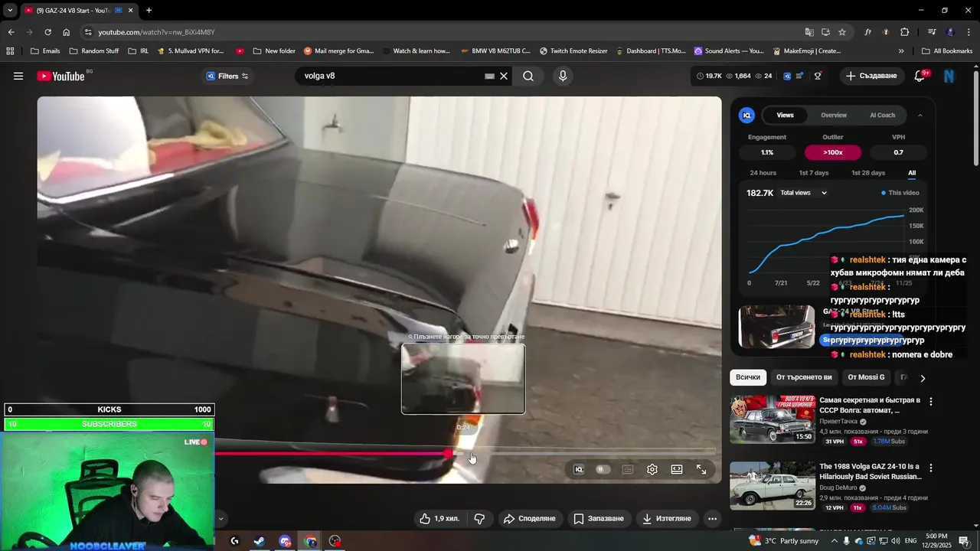Expand the description chevron under video
Screen dimensions: 980x551
[x=220, y=519]
